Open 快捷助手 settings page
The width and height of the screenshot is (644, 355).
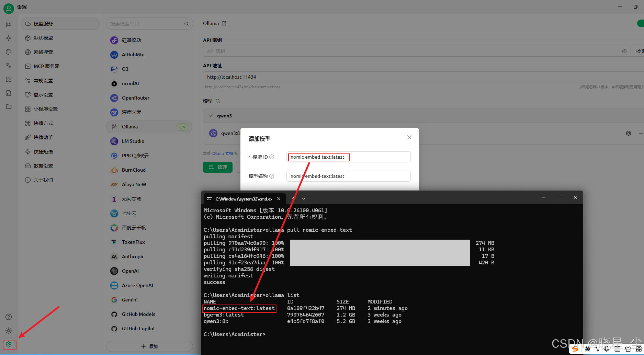[x=60, y=137]
